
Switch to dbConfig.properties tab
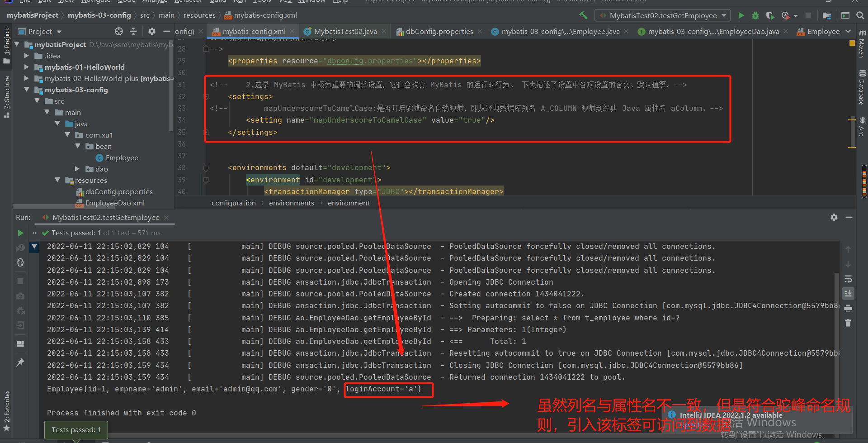coord(439,31)
